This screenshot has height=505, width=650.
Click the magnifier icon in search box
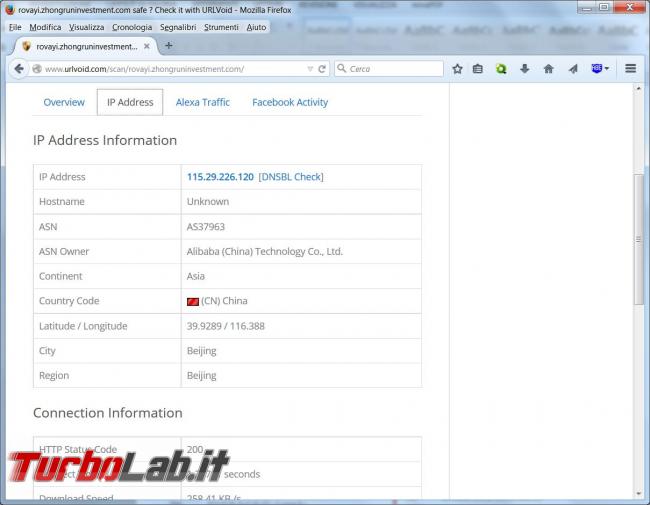click(342, 68)
